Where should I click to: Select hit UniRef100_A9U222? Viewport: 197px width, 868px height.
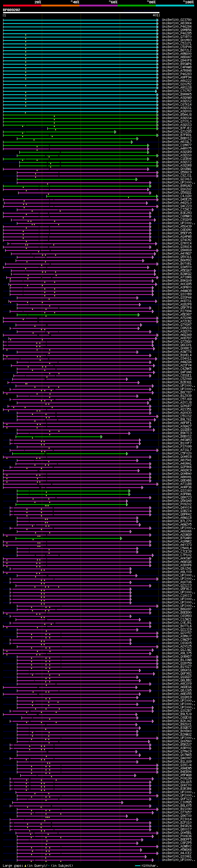(176, 81)
